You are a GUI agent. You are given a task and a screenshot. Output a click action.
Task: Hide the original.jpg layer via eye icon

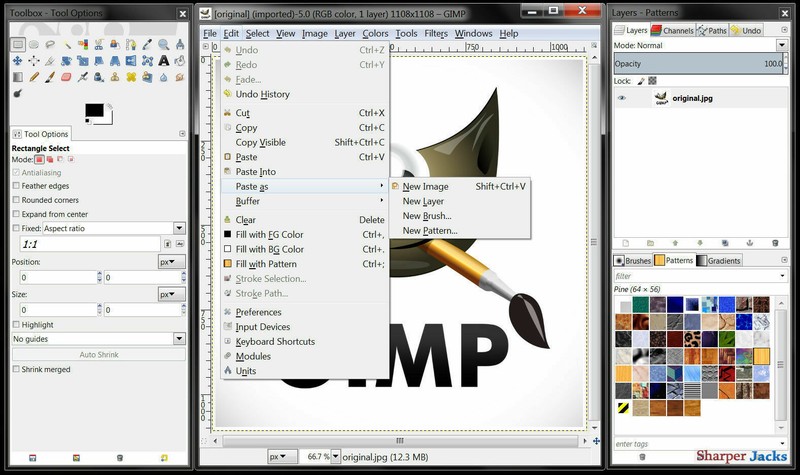621,98
